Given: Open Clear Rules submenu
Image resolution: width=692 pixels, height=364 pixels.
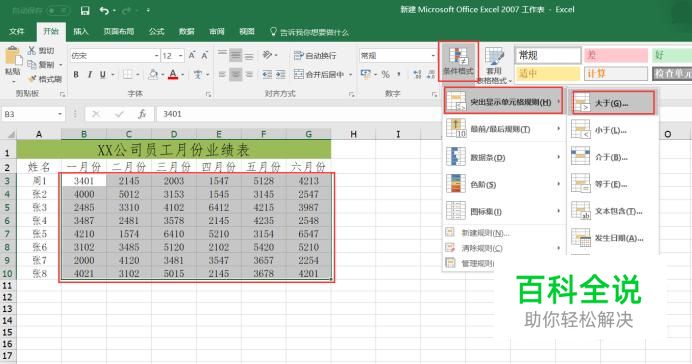Looking at the screenshot, I should (503, 248).
